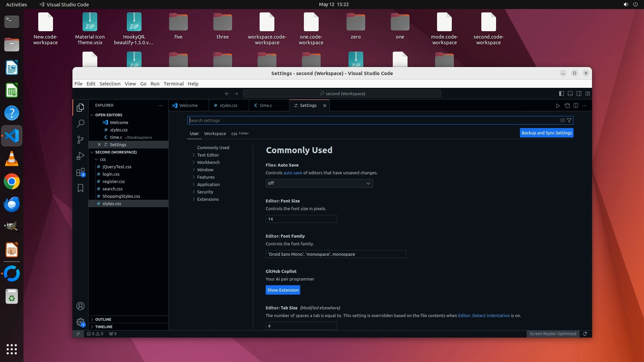Toggle the bottom panel layout icon

coord(570,94)
